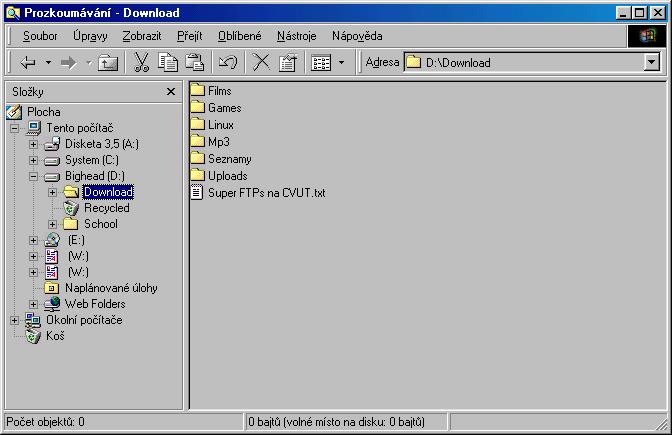Click the Copy toolbar icon
This screenshot has height=435, width=672.
tap(168, 63)
